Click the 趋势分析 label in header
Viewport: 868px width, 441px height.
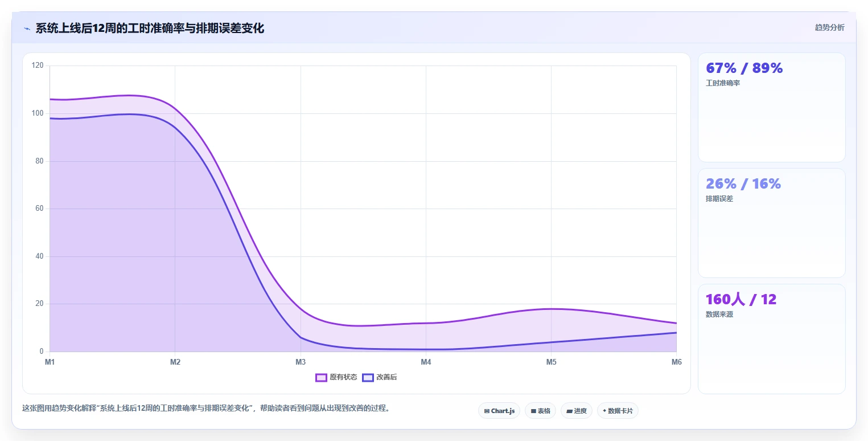click(x=830, y=27)
